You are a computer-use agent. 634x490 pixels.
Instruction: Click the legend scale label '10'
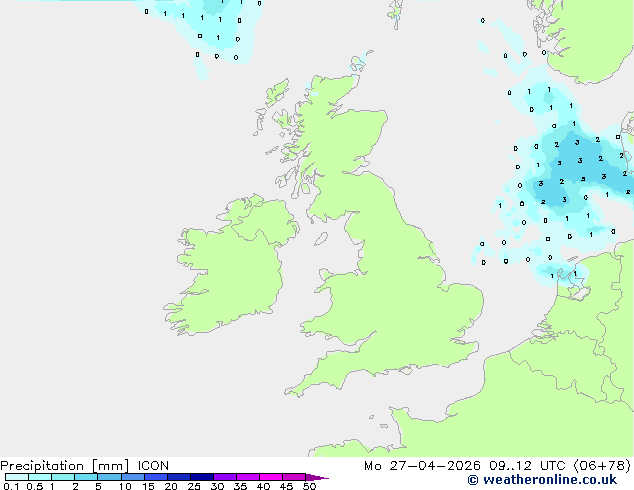coord(125,486)
